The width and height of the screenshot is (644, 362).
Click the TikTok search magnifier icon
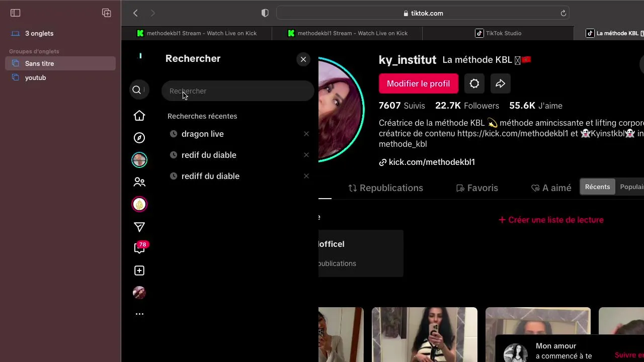137,90
